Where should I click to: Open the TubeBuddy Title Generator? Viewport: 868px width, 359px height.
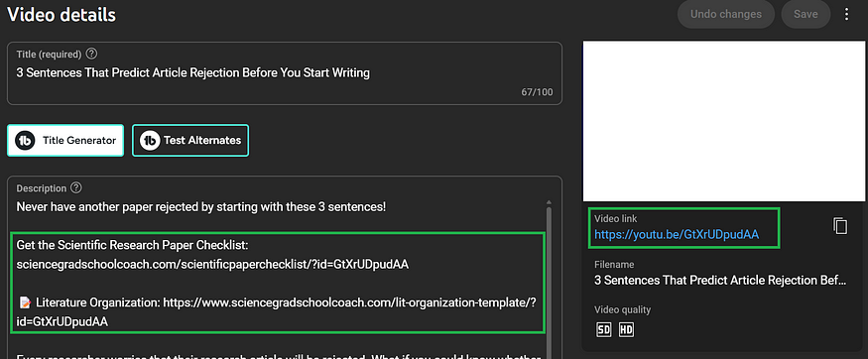click(x=65, y=141)
